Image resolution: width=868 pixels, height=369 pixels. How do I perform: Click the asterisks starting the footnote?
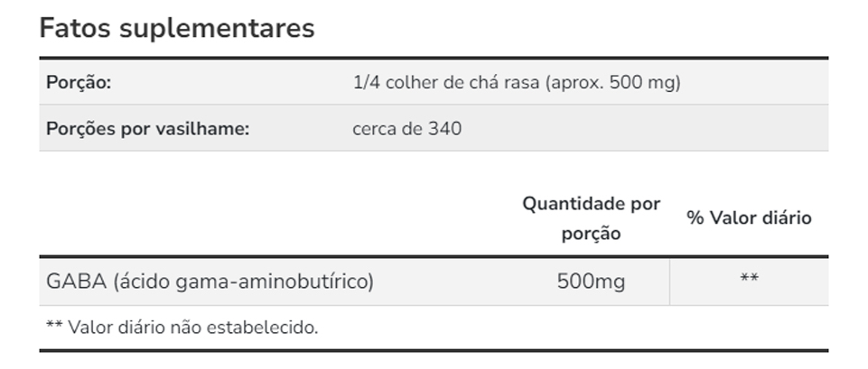(x=54, y=326)
